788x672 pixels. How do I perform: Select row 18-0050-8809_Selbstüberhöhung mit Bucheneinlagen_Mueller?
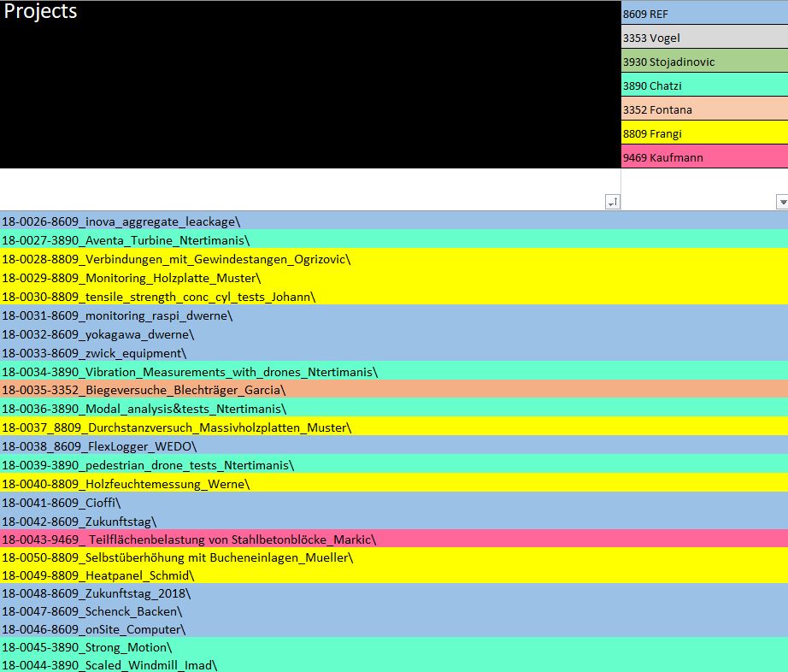(x=394, y=557)
